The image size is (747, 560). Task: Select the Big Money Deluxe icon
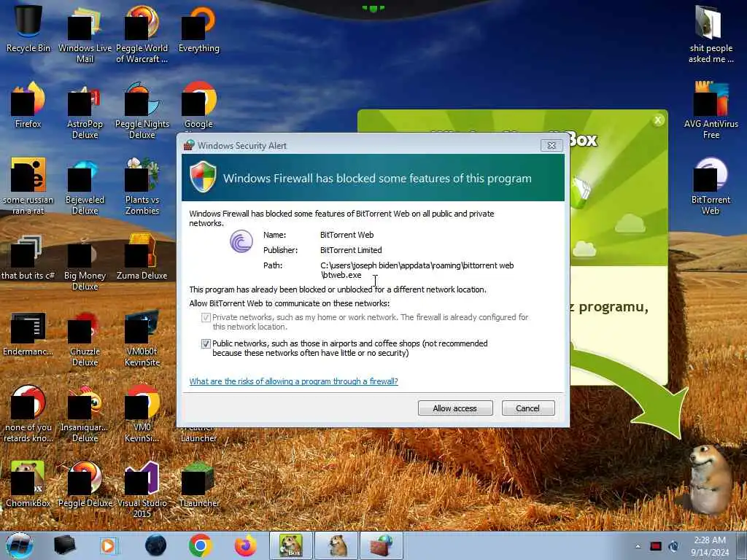click(x=85, y=262)
